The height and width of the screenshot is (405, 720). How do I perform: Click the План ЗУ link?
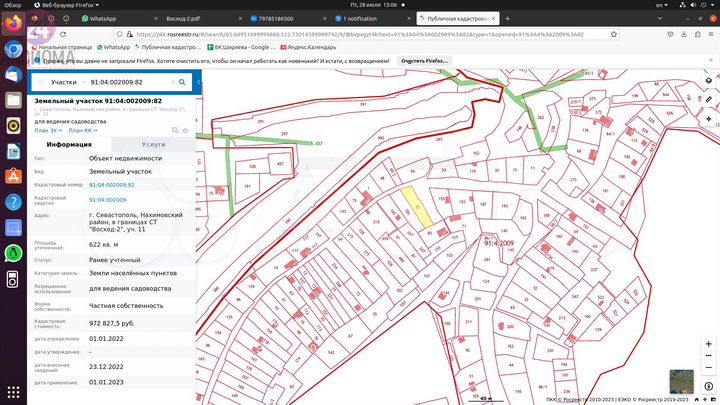point(46,130)
